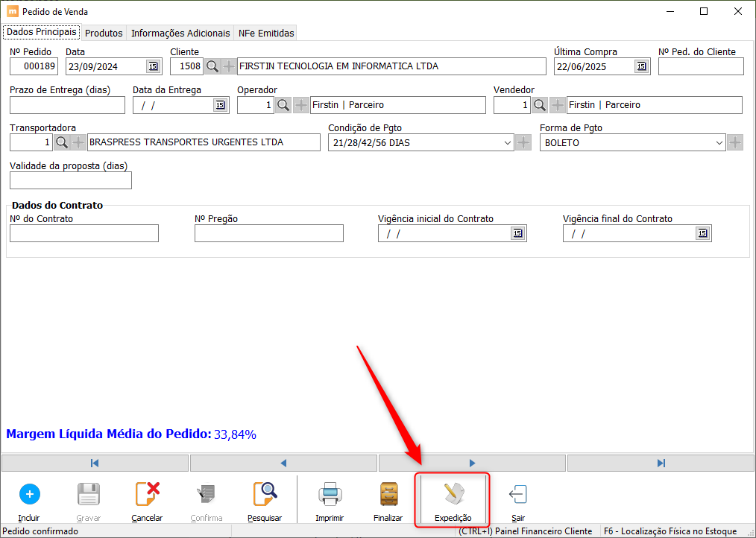Click the Cancelar icon in toolbar

point(147,494)
